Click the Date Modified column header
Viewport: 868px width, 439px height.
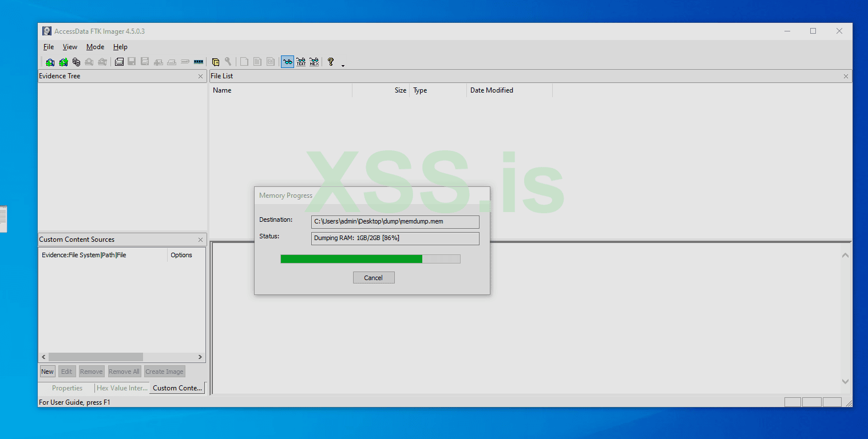click(510, 90)
